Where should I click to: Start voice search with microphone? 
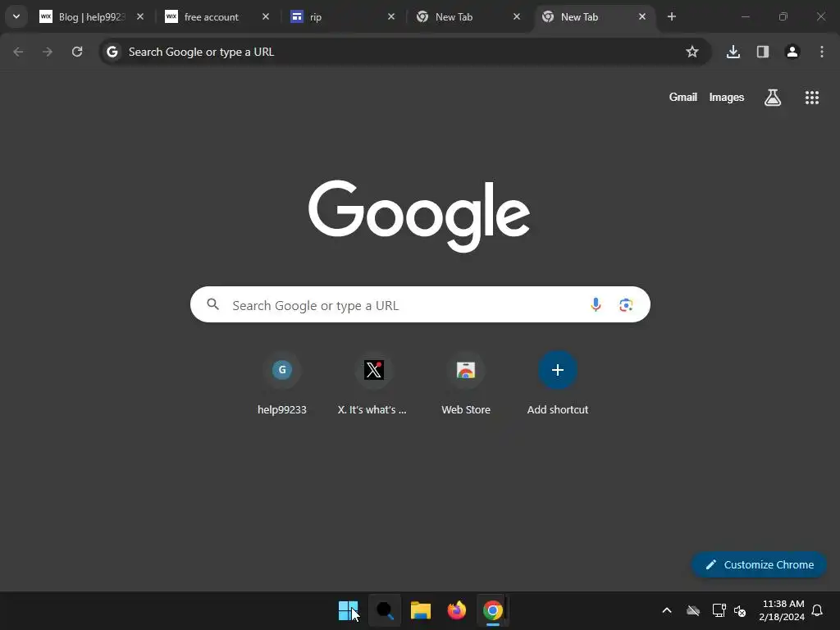click(x=596, y=305)
